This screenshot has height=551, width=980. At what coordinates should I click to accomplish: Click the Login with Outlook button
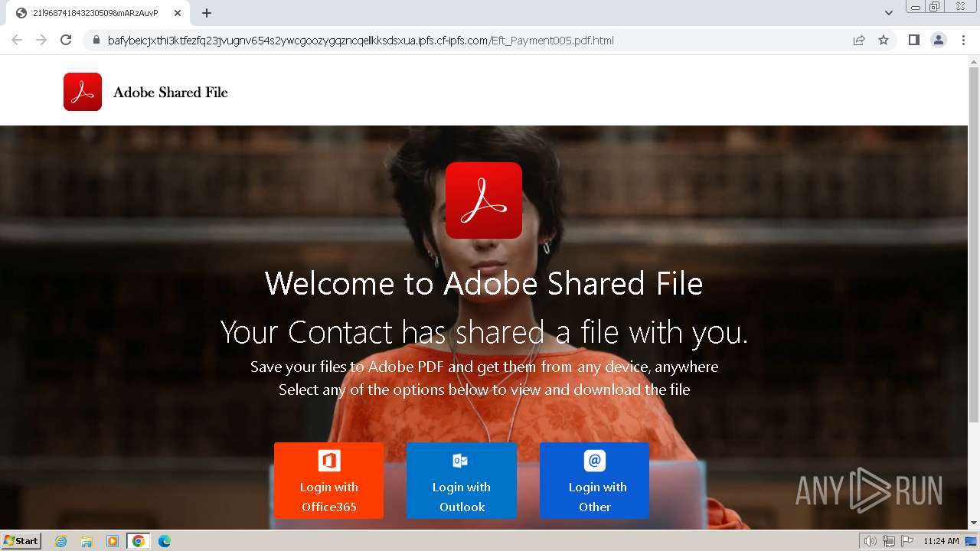pos(462,481)
